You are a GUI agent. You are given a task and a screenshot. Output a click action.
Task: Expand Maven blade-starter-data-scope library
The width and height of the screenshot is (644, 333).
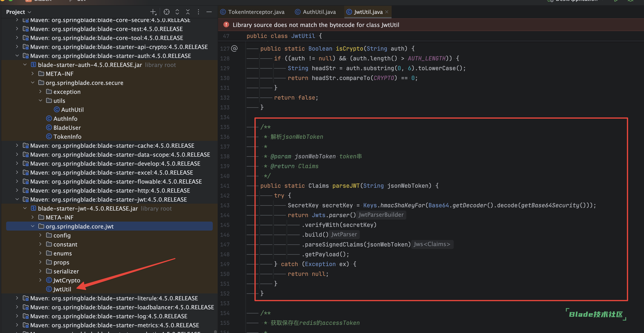(x=17, y=154)
